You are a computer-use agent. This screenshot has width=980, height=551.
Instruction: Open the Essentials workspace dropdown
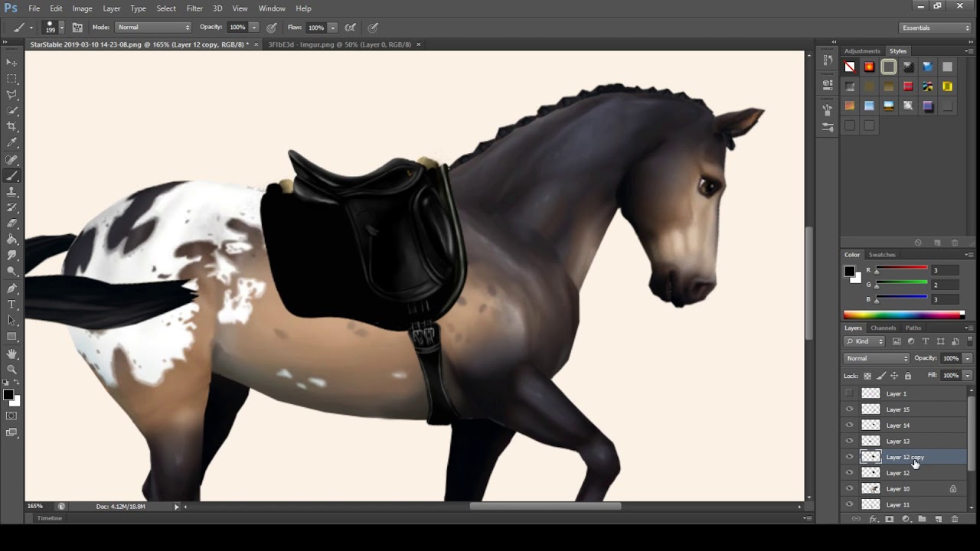[x=936, y=28]
